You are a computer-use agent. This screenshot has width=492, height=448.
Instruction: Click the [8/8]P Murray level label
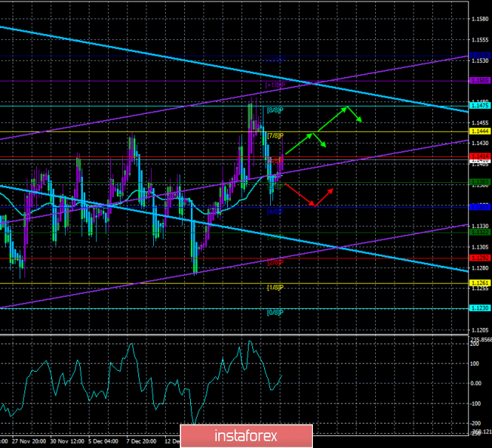click(x=275, y=110)
